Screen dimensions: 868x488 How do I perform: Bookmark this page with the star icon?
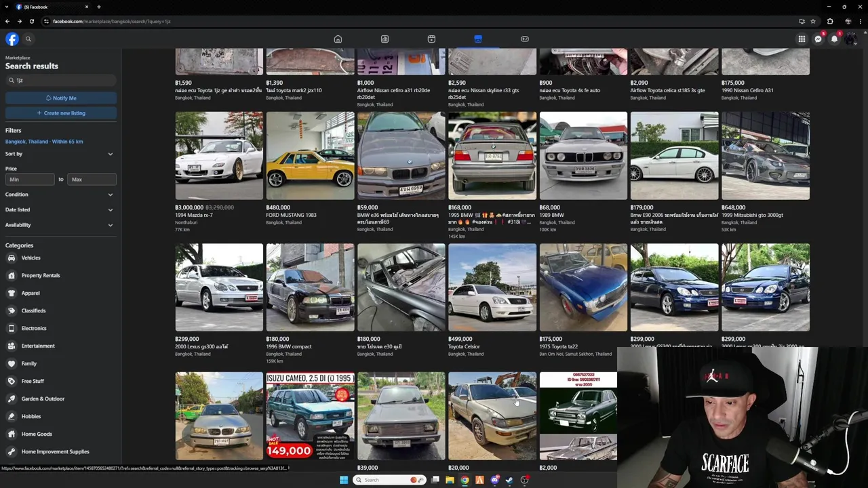[x=813, y=21]
